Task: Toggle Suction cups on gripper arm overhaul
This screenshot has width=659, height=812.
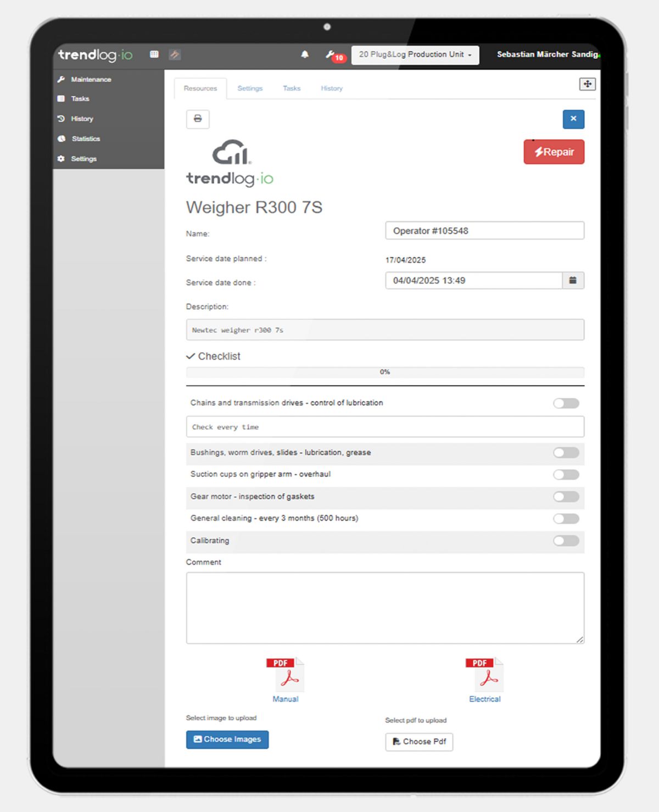Action: (566, 475)
